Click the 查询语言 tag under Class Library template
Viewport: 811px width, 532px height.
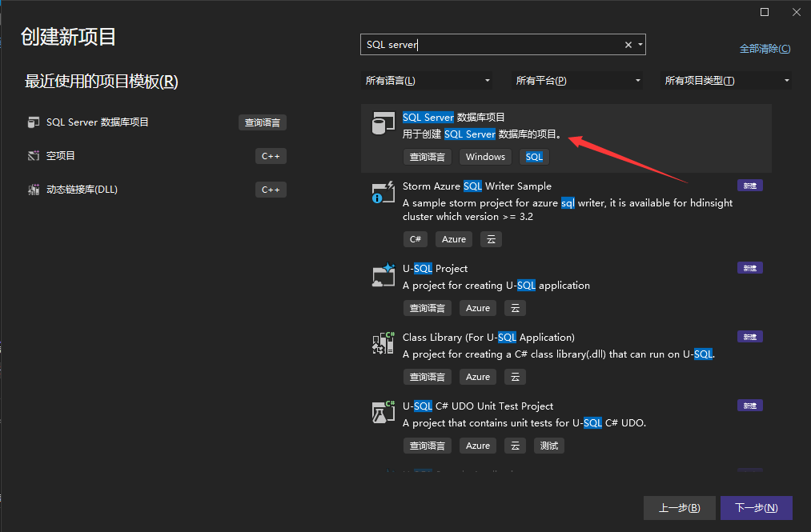pyautogui.click(x=428, y=377)
